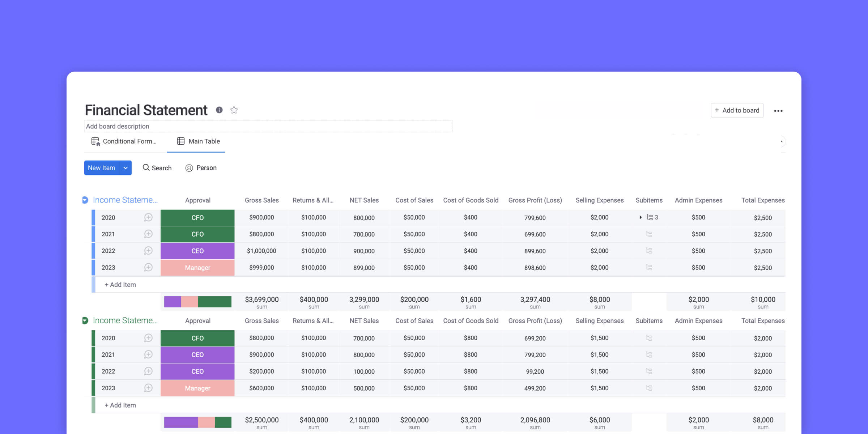
Task: Toggle the CEO approval status for 2022
Action: pos(197,251)
